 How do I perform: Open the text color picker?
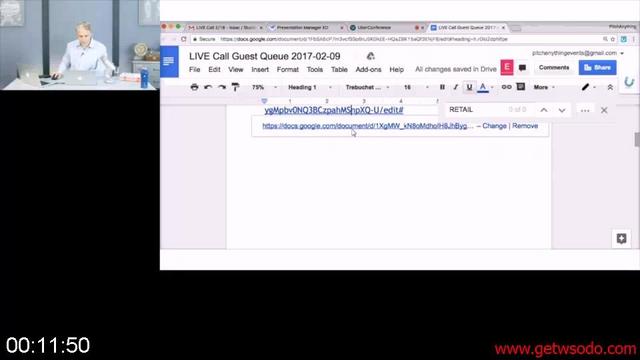483,87
